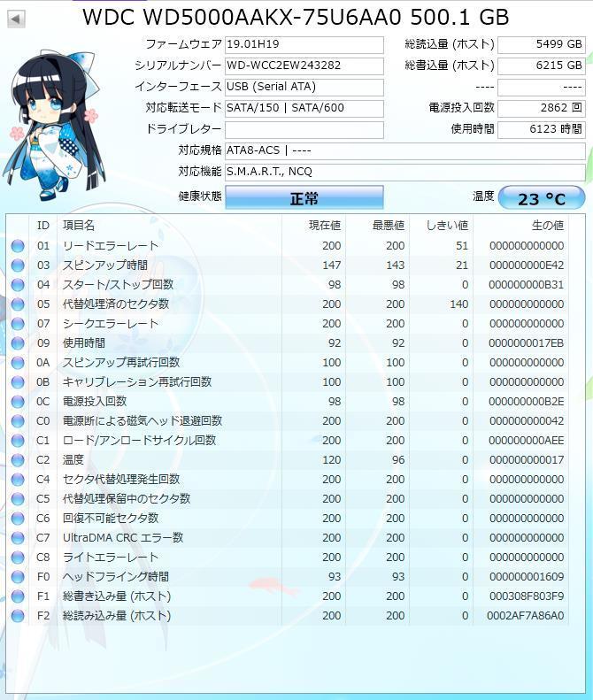Click the transfer mode field SATA/150 | SATA/600

[x=304, y=108]
